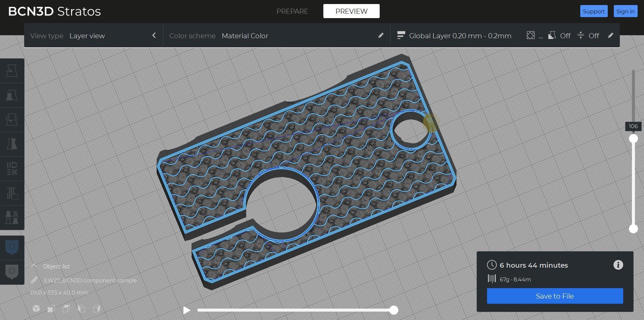644x320 pixels.
Task: Rename object via pencil icon beside EW27_BCN3D
Action: [x=34, y=280]
